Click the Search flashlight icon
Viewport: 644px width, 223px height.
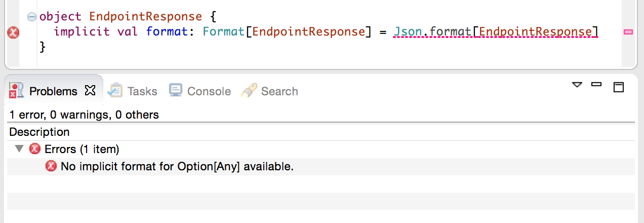click(x=249, y=91)
